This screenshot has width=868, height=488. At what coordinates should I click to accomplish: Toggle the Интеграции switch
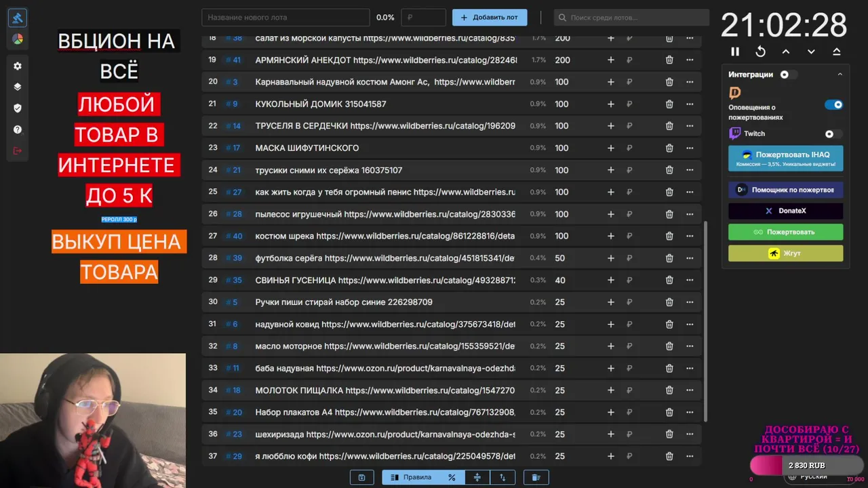click(788, 75)
